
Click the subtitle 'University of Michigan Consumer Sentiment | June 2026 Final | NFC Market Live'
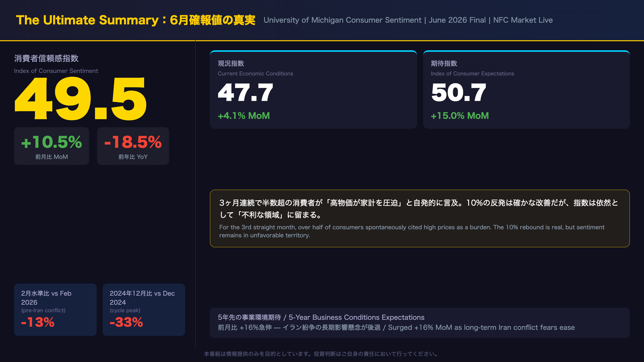click(408, 20)
